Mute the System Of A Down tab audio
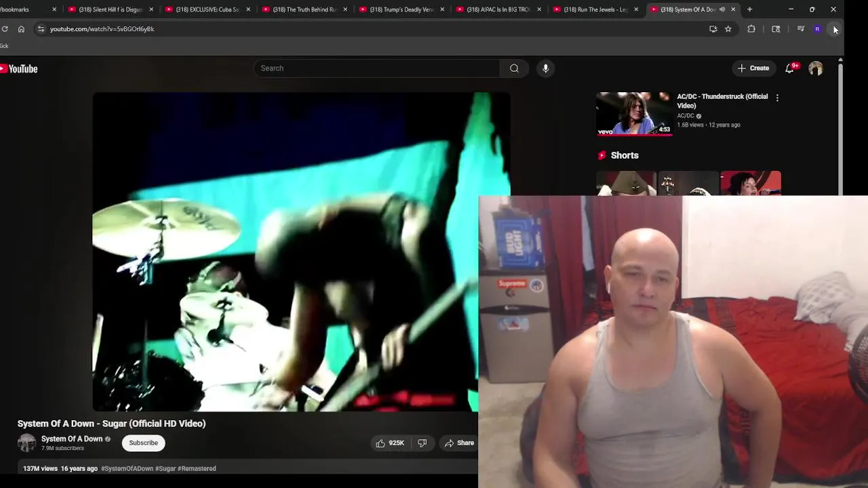This screenshot has width=868, height=488. (x=722, y=9)
